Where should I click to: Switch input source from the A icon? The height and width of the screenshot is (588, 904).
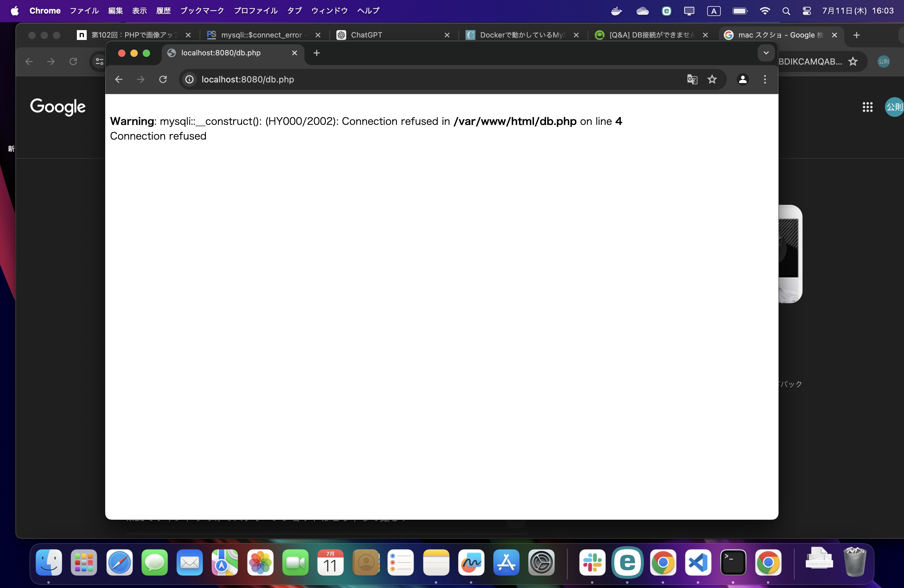[714, 11]
